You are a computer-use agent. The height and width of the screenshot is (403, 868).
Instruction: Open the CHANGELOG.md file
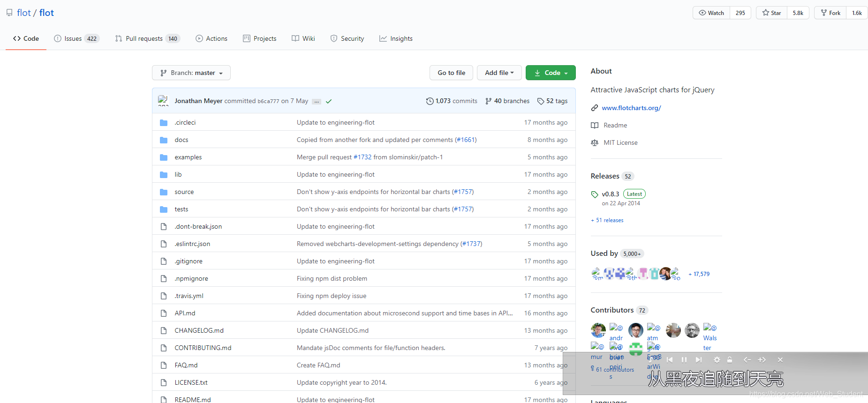[199, 330]
